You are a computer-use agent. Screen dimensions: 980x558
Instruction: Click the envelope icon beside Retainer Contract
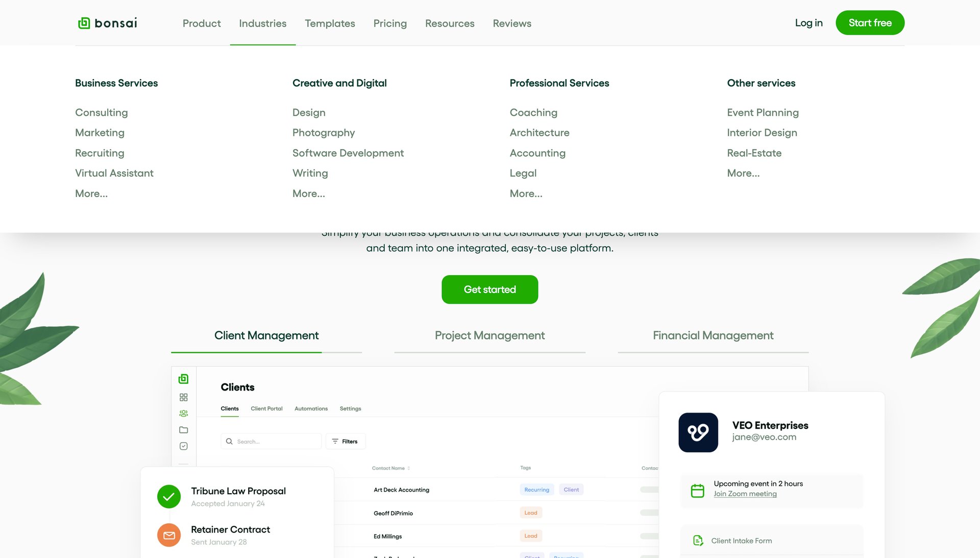169,535
